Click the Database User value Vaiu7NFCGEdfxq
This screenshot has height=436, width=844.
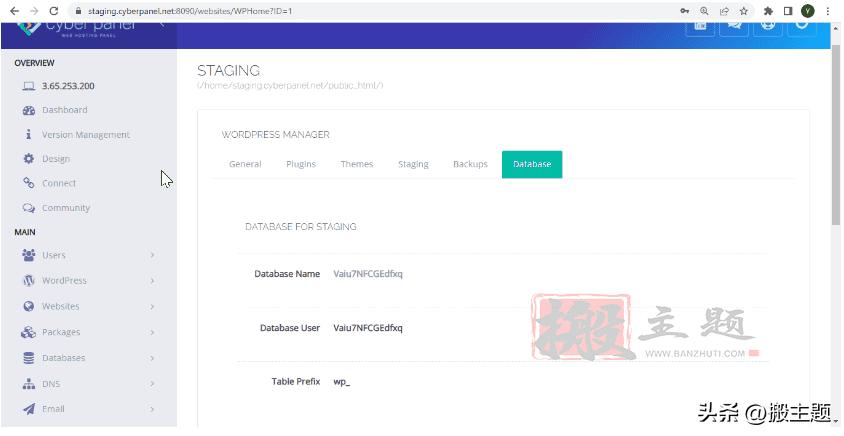(x=368, y=328)
